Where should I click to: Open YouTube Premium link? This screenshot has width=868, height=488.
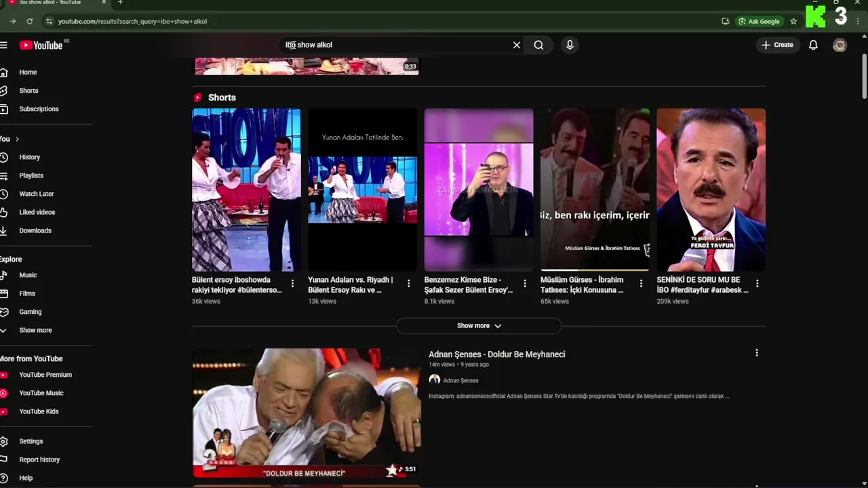(x=46, y=375)
